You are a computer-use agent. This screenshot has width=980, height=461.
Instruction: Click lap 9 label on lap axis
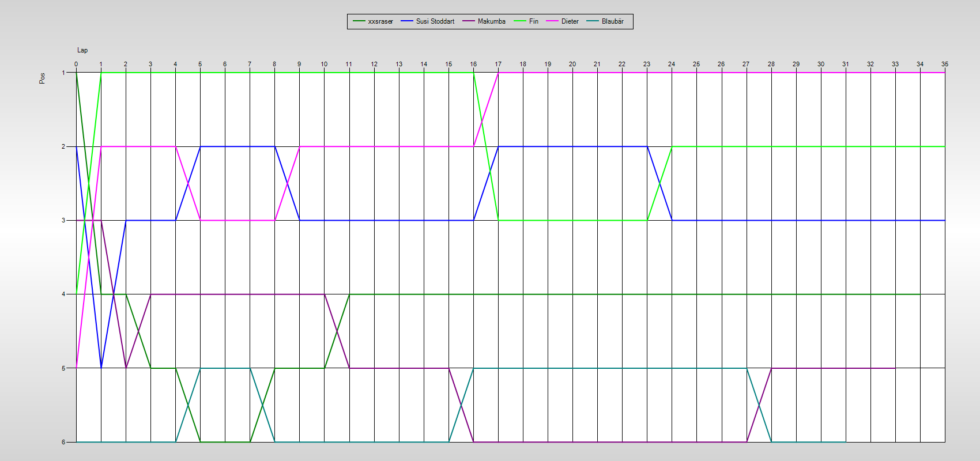(299, 64)
